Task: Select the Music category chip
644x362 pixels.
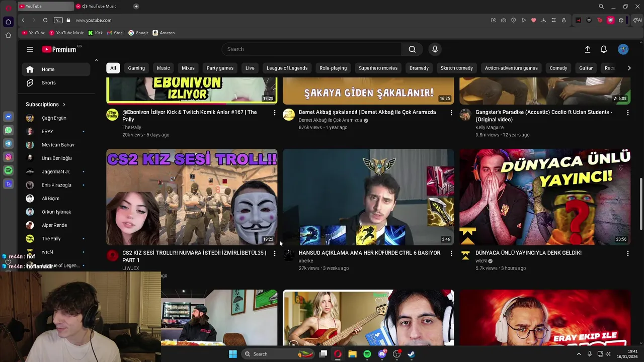Action: (164, 68)
